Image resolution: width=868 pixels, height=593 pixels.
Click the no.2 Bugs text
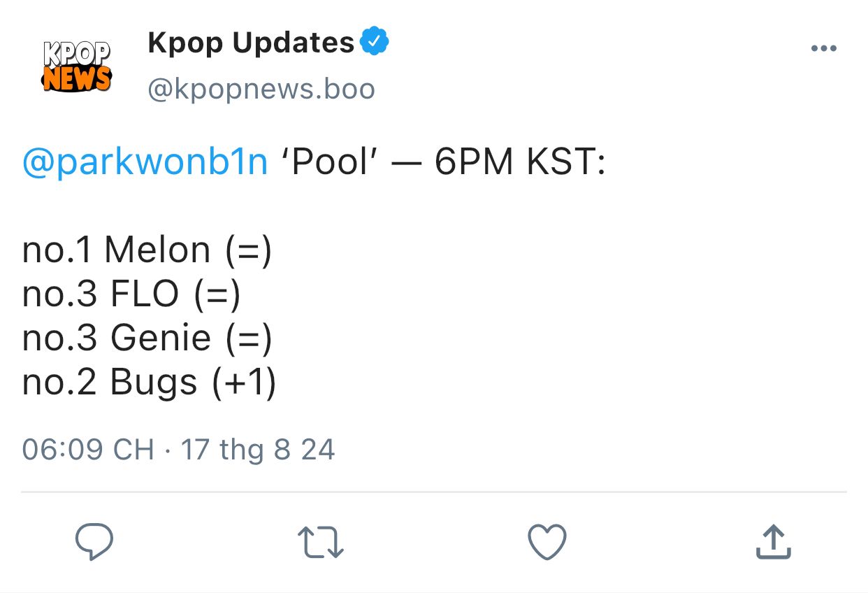point(110,383)
